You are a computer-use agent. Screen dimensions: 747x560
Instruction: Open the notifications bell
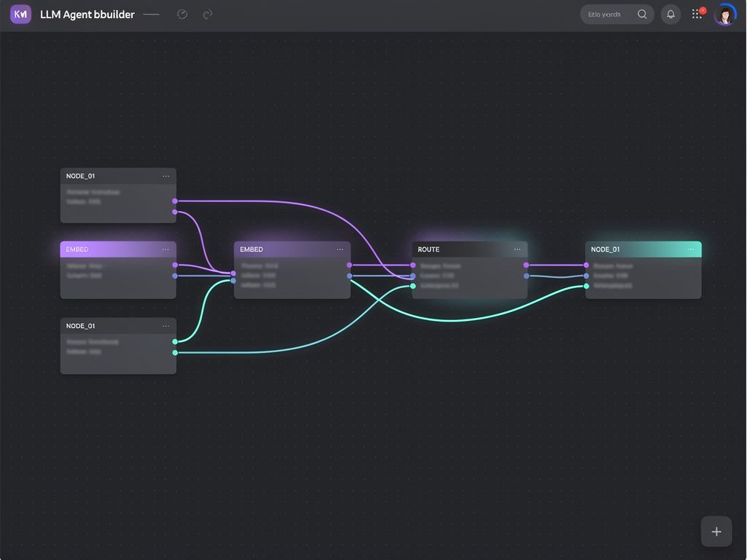[x=670, y=15]
